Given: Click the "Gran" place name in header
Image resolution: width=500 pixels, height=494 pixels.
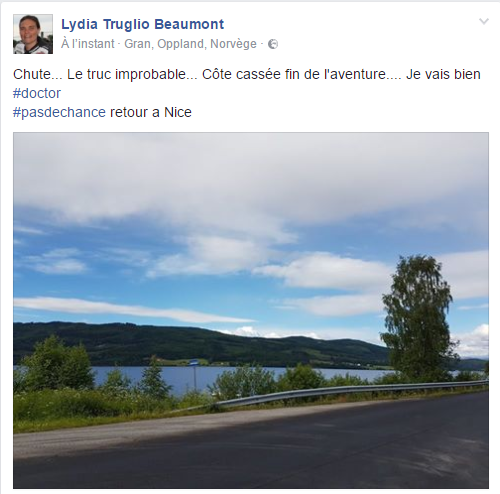Looking at the screenshot, I should coord(137,44).
